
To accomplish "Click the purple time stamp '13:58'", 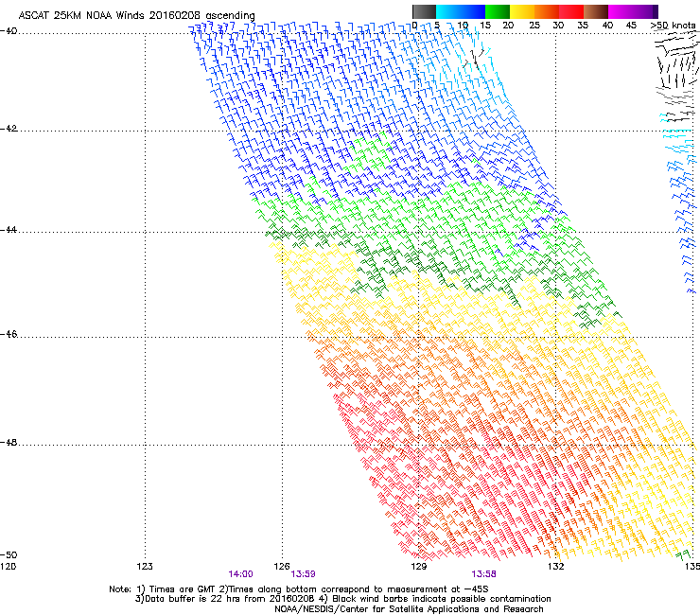I will (484, 574).
